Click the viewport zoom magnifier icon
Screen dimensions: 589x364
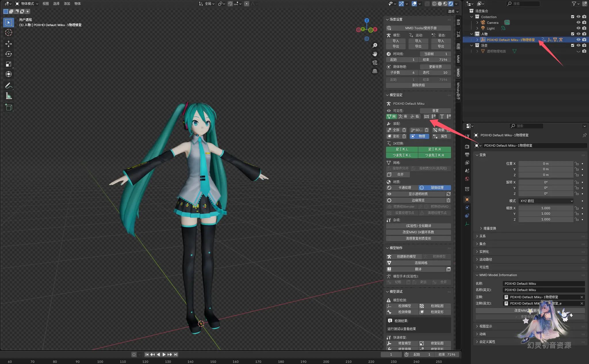375,45
